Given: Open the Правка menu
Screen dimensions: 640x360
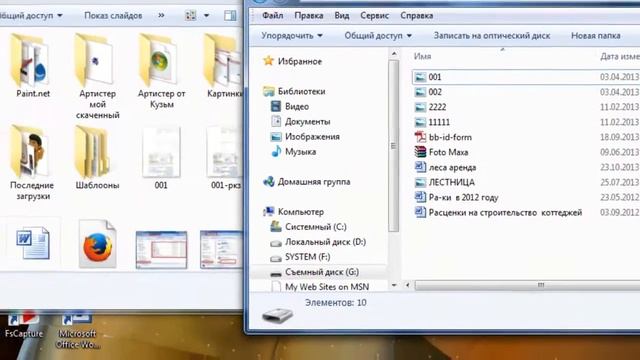Looking at the screenshot, I should [x=309, y=16].
